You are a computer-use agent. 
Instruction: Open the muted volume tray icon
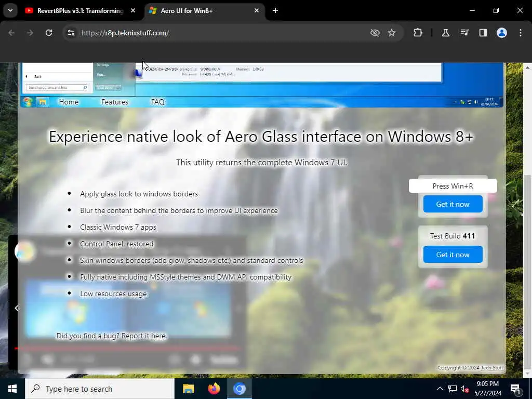point(465,389)
